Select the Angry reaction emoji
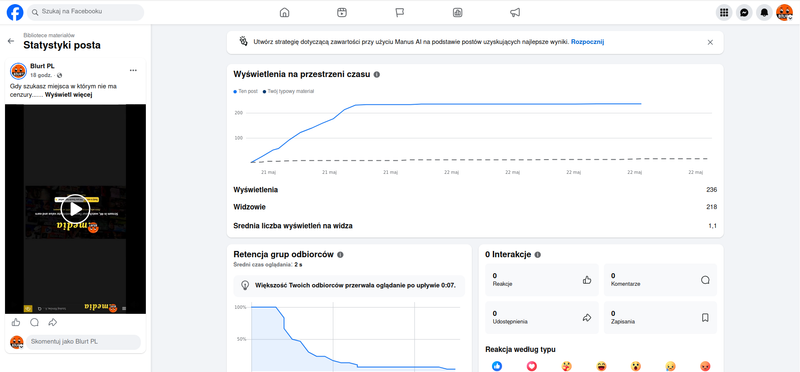The height and width of the screenshot is (372, 800). pos(705,366)
